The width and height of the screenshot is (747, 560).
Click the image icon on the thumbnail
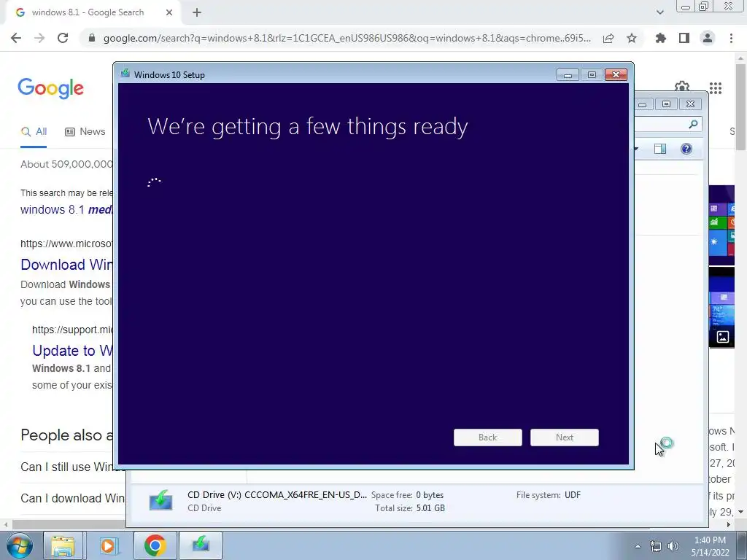[722, 337]
